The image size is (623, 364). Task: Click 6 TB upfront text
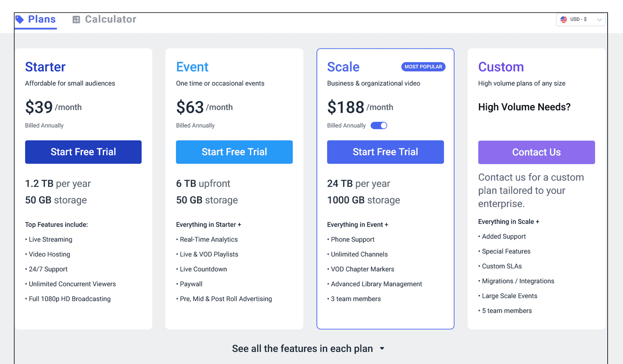[x=203, y=184]
